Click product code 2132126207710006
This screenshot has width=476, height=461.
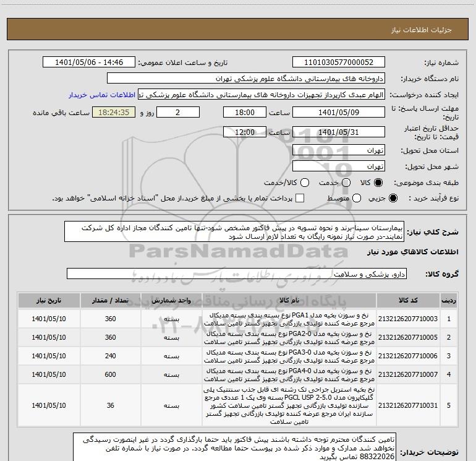(x=408, y=356)
